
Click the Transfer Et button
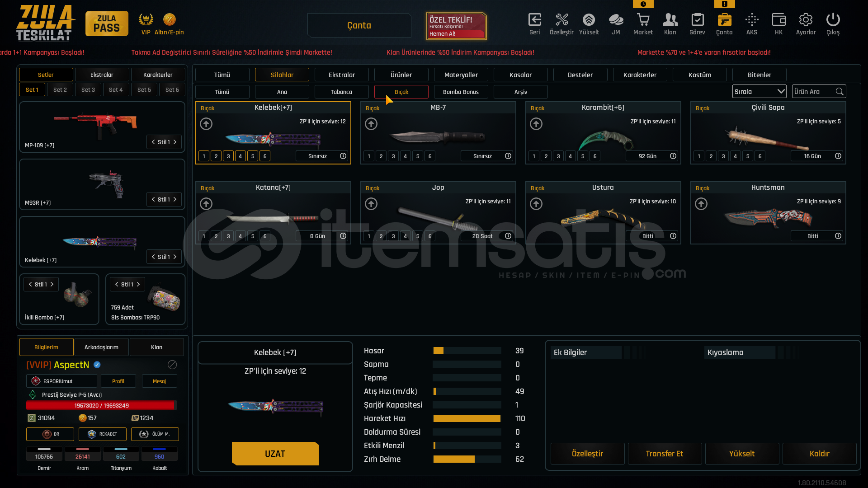tap(664, 454)
